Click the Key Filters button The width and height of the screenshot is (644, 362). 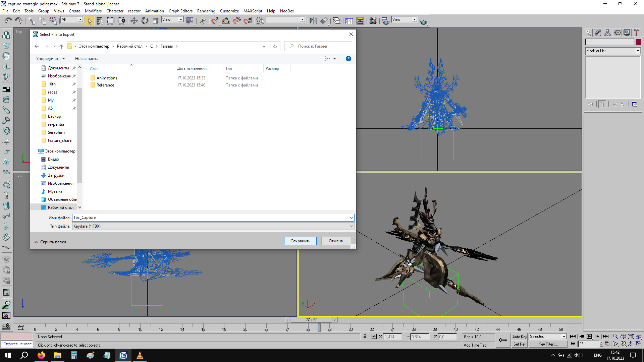click(x=548, y=344)
